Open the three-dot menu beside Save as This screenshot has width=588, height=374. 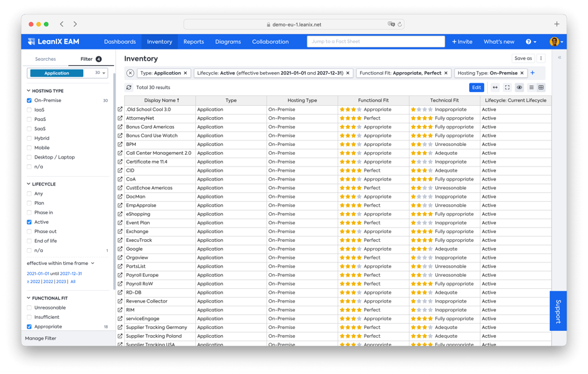(541, 58)
